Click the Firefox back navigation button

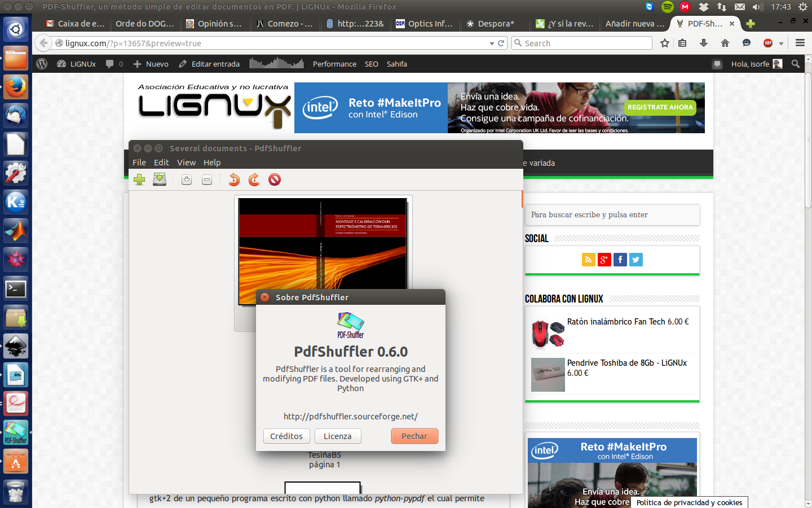[43, 43]
